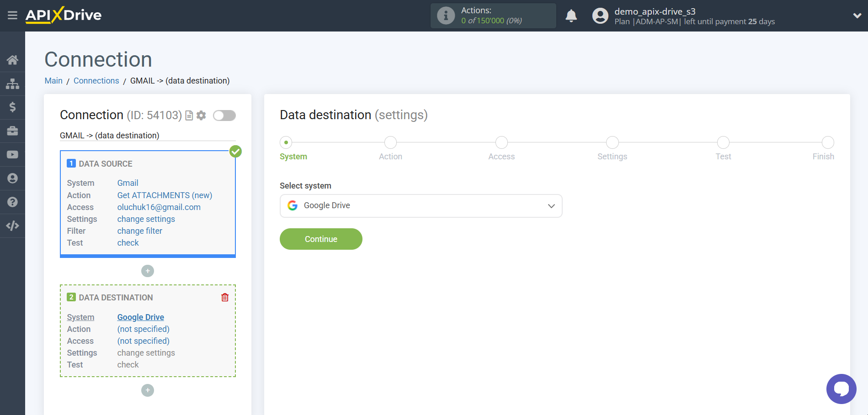The height and width of the screenshot is (415, 868).
Task: Select the Finish step
Action: (828, 142)
